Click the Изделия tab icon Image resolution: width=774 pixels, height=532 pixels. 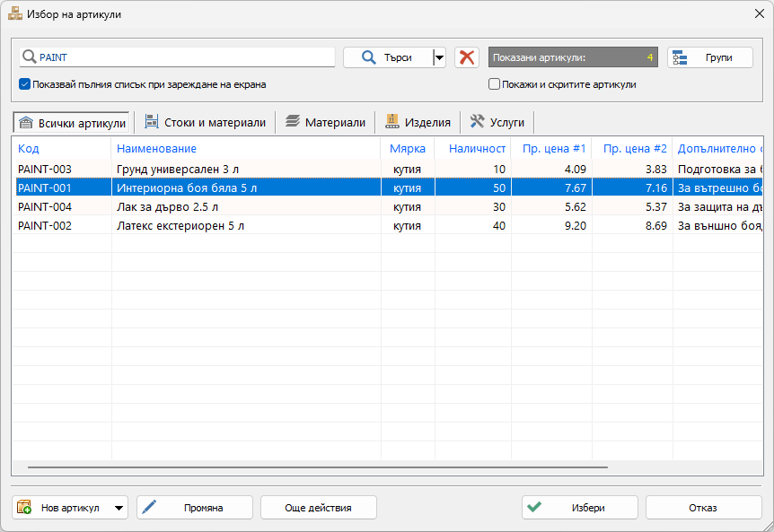pos(391,121)
